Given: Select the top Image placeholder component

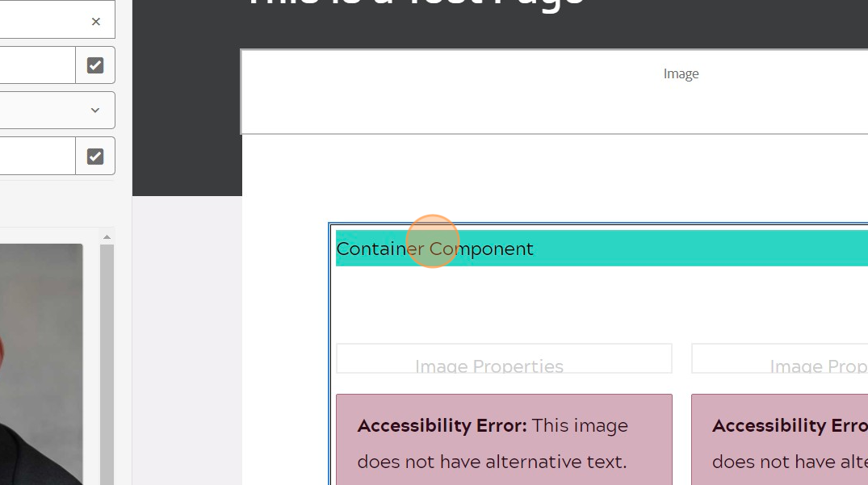Looking at the screenshot, I should [x=554, y=91].
